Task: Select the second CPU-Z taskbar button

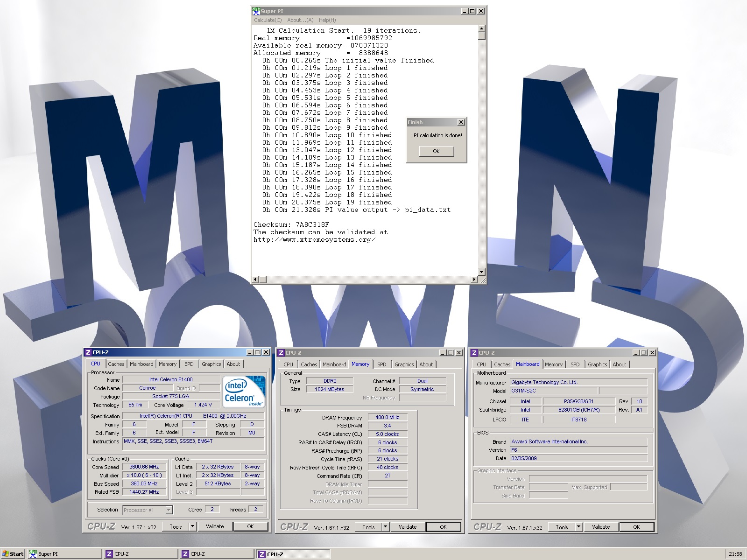Action: pyautogui.click(x=217, y=554)
